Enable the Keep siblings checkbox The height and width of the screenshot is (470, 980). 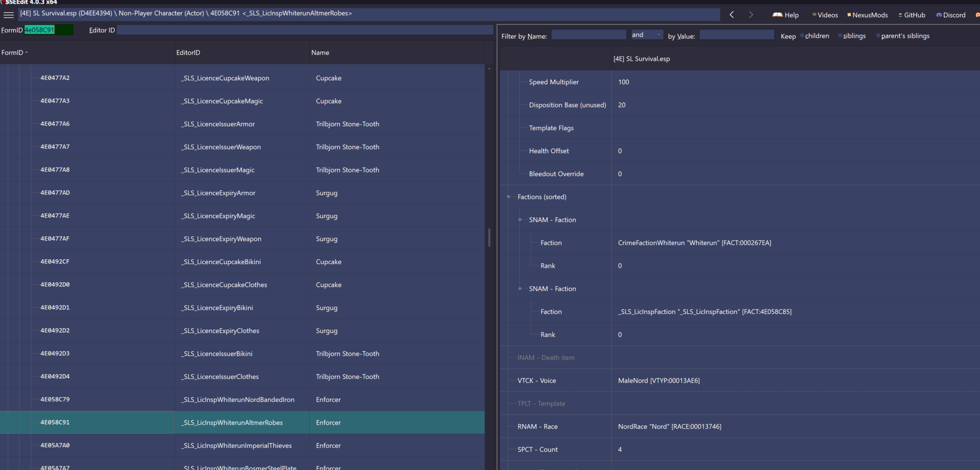pos(840,36)
